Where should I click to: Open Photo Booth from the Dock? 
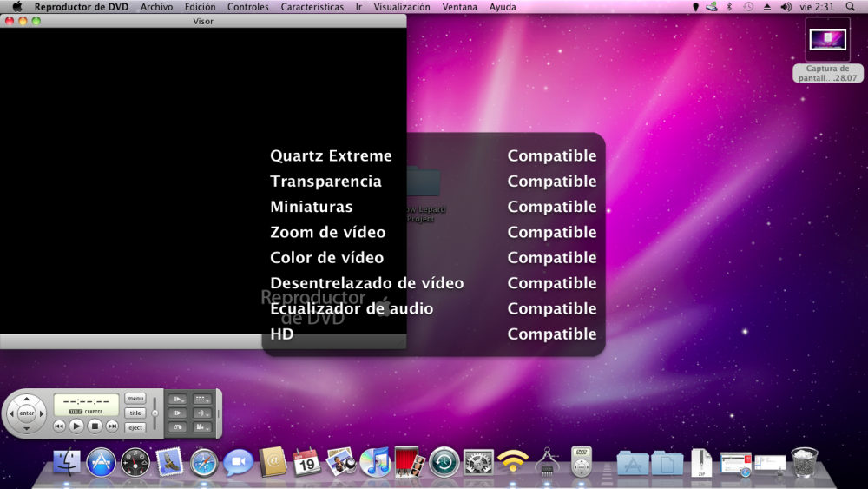pos(409,462)
